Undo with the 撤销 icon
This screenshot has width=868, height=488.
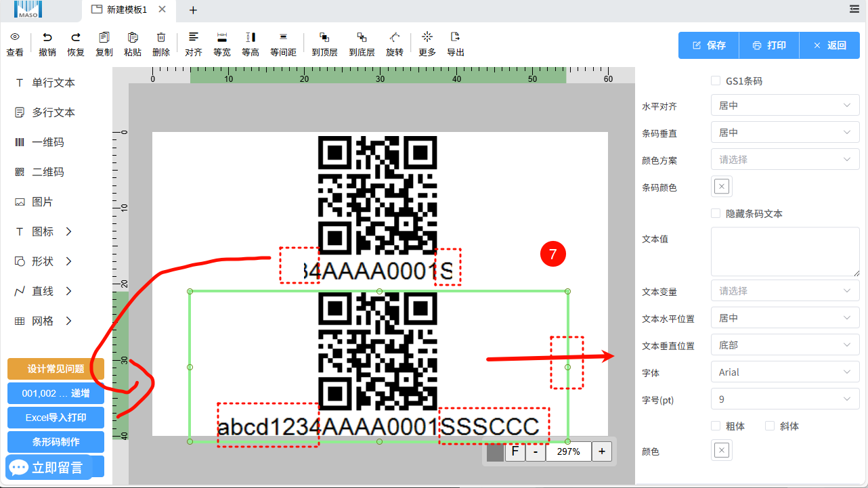pyautogui.click(x=47, y=37)
